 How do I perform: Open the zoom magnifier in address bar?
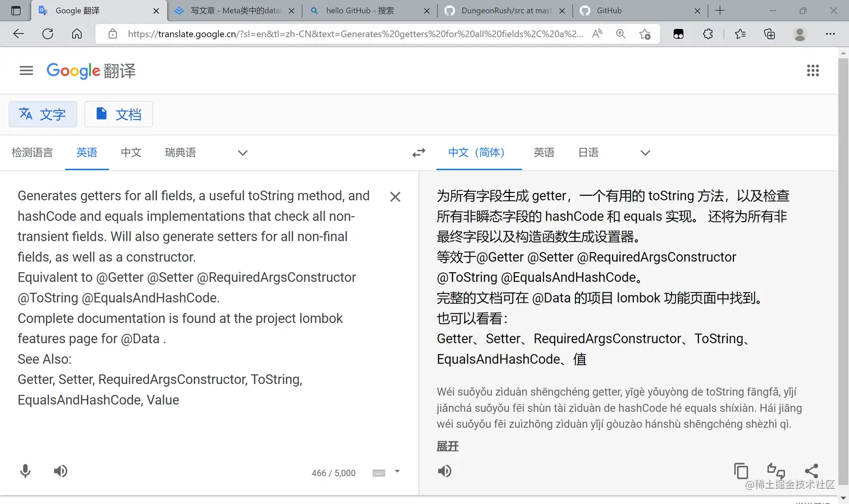620,34
